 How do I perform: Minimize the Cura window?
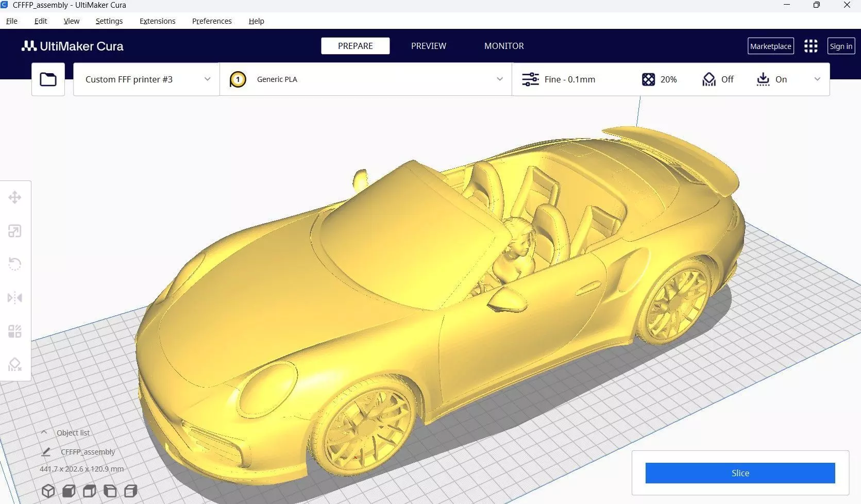[787, 5]
